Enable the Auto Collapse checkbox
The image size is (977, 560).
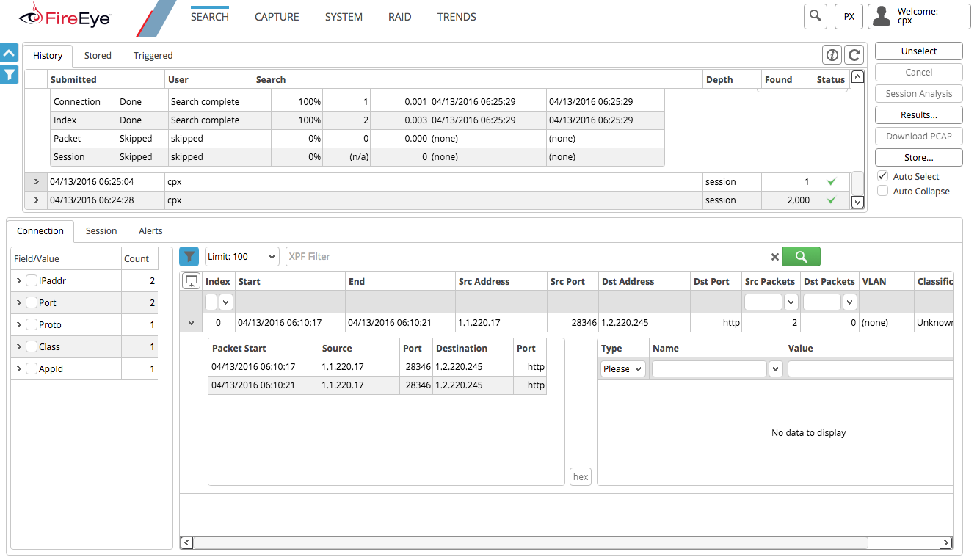coord(883,191)
